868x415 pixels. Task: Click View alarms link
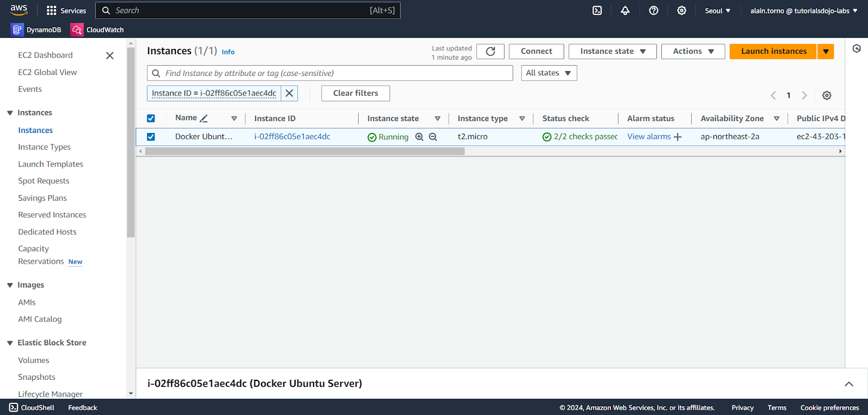tap(649, 137)
